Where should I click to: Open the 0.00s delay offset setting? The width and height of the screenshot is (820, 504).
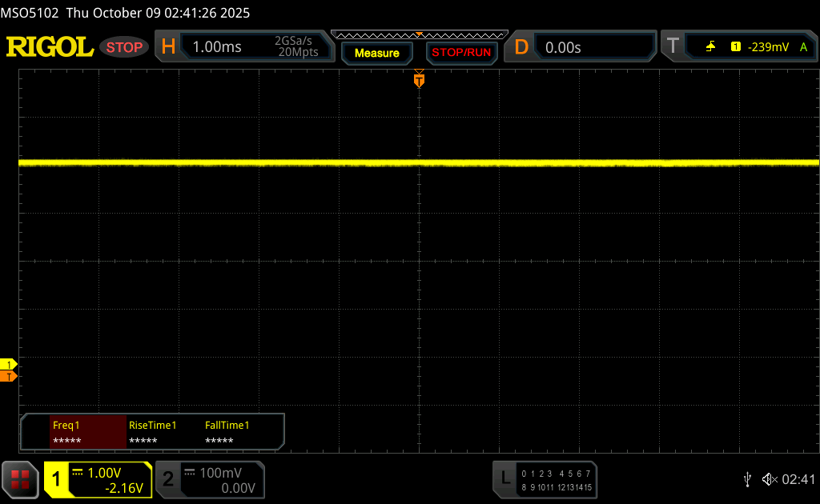pos(563,47)
